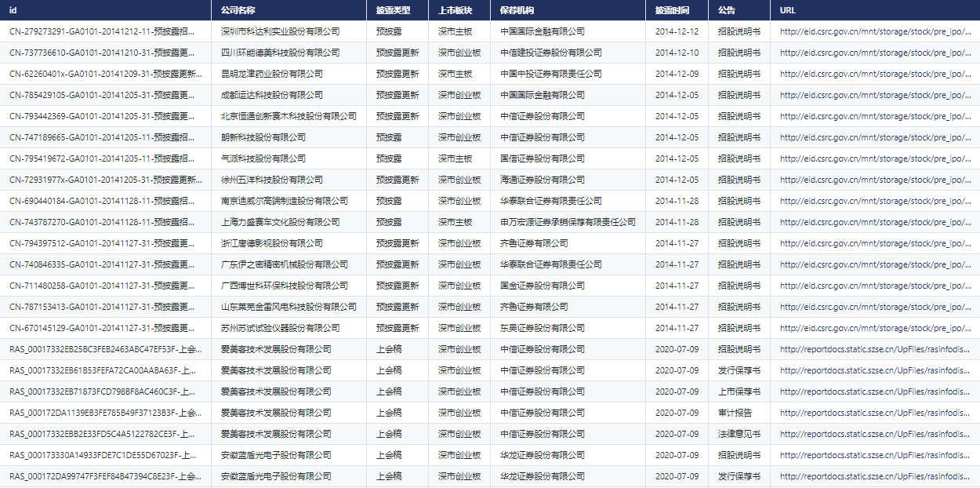The width and height of the screenshot is (980, 488).
Task: Click 上海力盛赛车文化股份有限公司 cell
Action: (x=281, y=222)
